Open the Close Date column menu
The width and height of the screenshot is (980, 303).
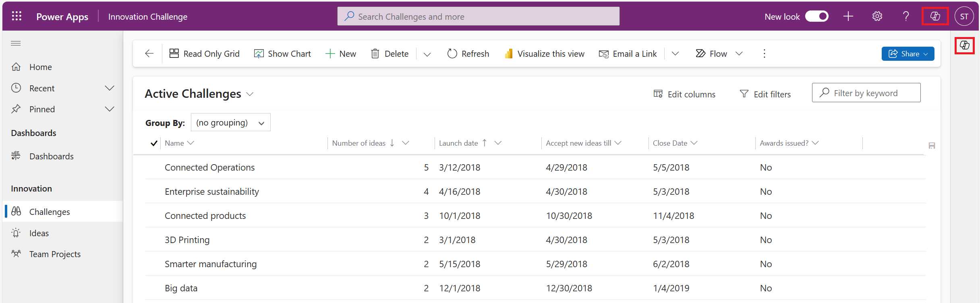[694, 143]
